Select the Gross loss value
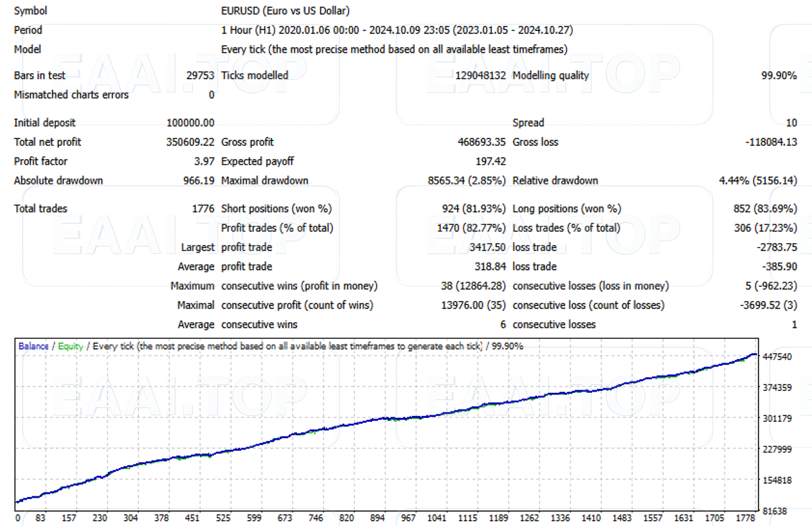The height and width of the screenshot is (526, 812). (x=772, y=142)
